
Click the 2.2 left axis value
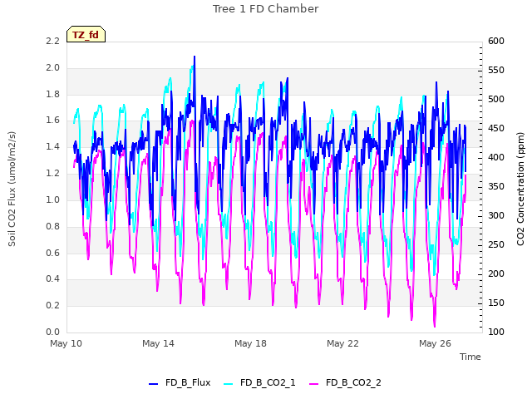click(x=52, y=41)
